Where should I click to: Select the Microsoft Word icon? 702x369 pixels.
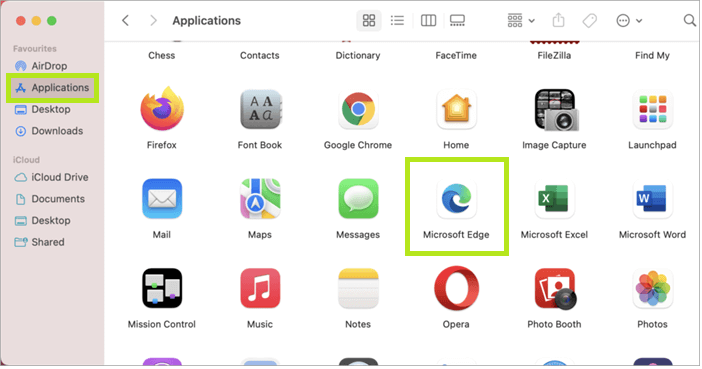[x=652, y=199]
